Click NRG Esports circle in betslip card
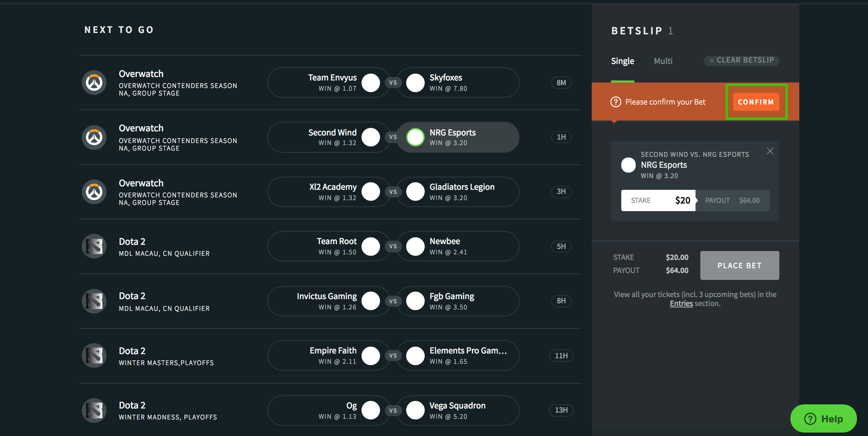The width and height of the screenshot is (868, 436). [x=628, y=165]
